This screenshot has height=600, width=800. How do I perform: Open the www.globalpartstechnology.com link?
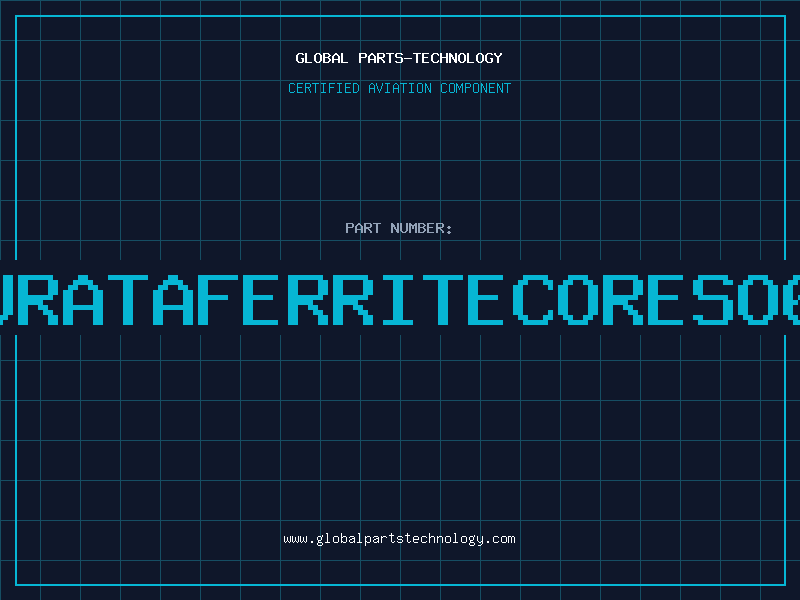click(x=399, y=539)
